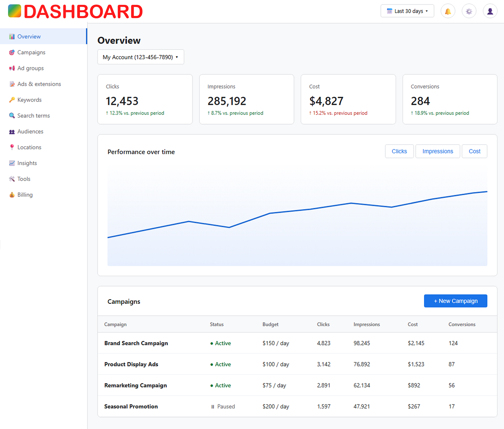Open settings via the gear icon
504x429 pixels.
(x=469, y=11)
